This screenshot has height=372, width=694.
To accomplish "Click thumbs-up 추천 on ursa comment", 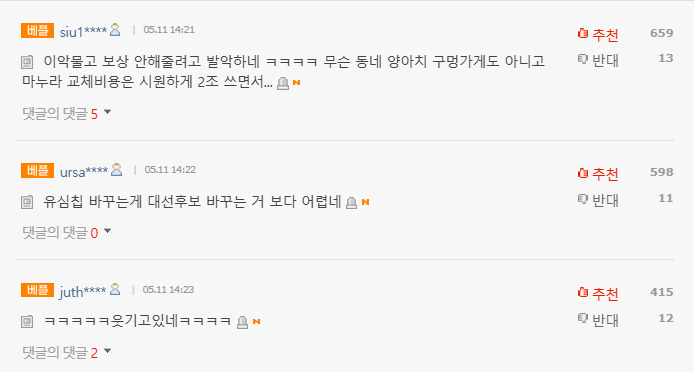I will [x=598, y=173].
